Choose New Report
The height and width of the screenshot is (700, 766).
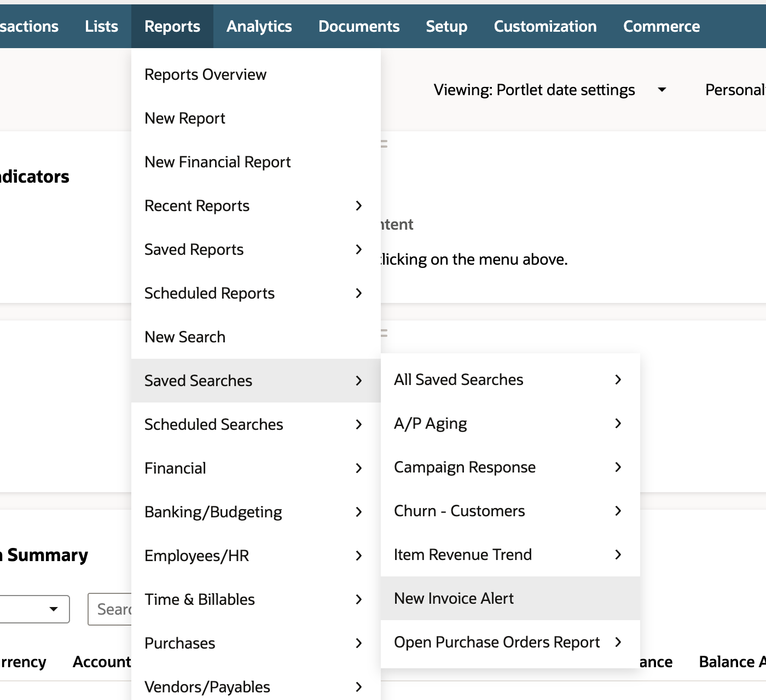[x=256, y=118]
